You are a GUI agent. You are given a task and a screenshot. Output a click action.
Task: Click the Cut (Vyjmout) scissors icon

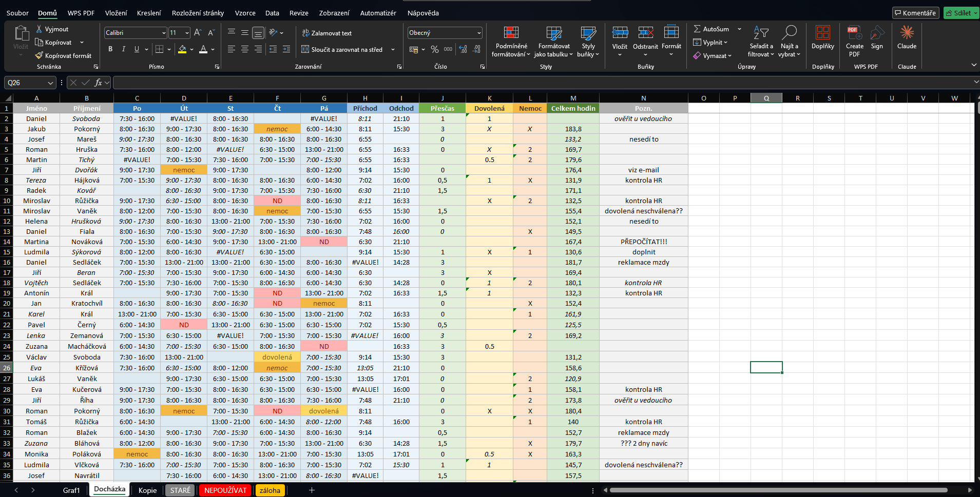[40, 29]
